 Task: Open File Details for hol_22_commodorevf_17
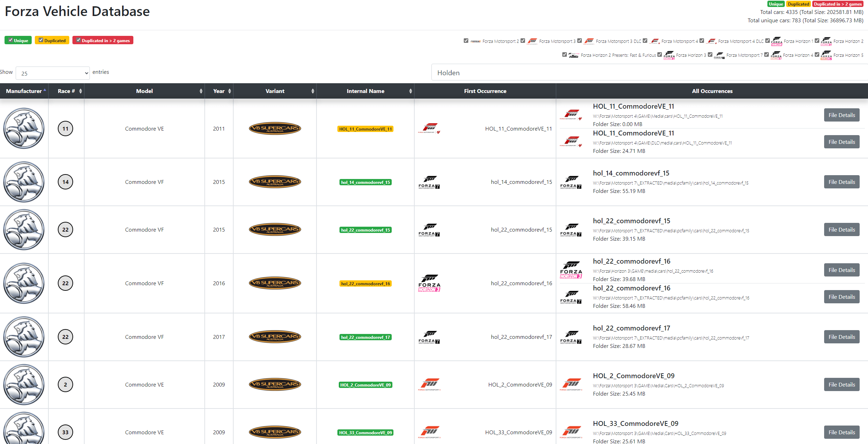[841, 337]
